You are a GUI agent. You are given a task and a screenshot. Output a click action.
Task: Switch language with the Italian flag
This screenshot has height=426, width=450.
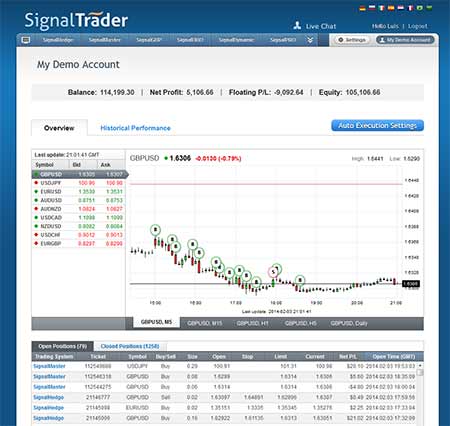(x=382, y=8)
